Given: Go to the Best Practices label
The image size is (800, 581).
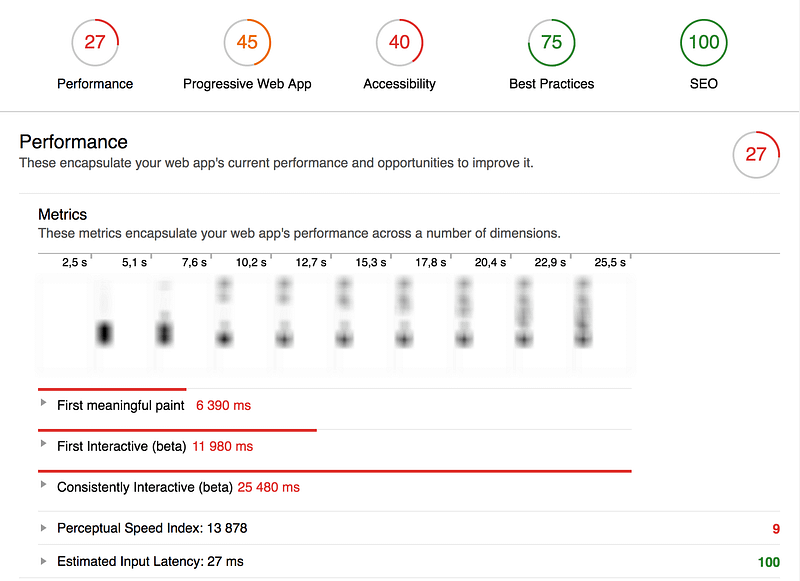Looking at the screenshot, I should click(552, 84).
